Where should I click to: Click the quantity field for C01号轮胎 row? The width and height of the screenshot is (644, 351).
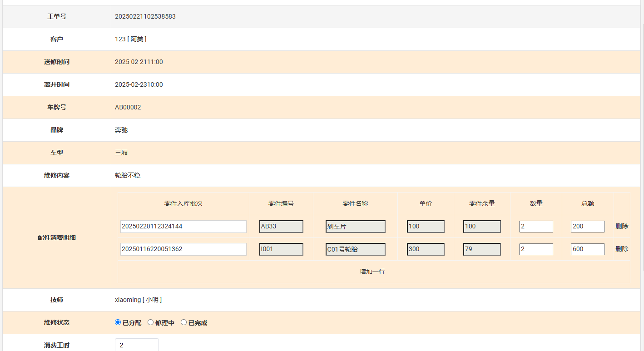[x=536, y=249]
